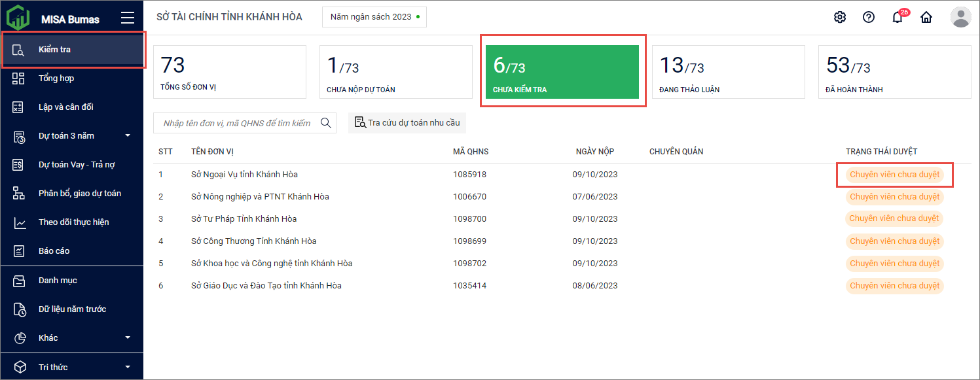Expand the Dự toán 3 năm menu
The width and height of the screenshot is (980, 380).
point(128,136)
